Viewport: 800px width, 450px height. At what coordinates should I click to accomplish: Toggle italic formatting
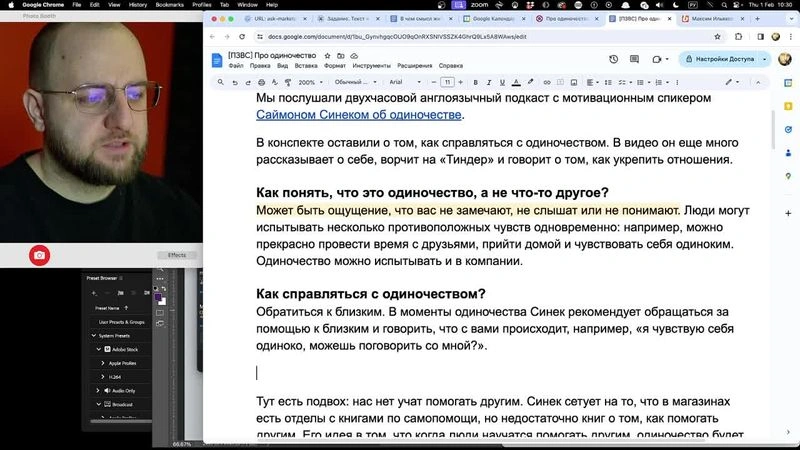tap(489, 82)
